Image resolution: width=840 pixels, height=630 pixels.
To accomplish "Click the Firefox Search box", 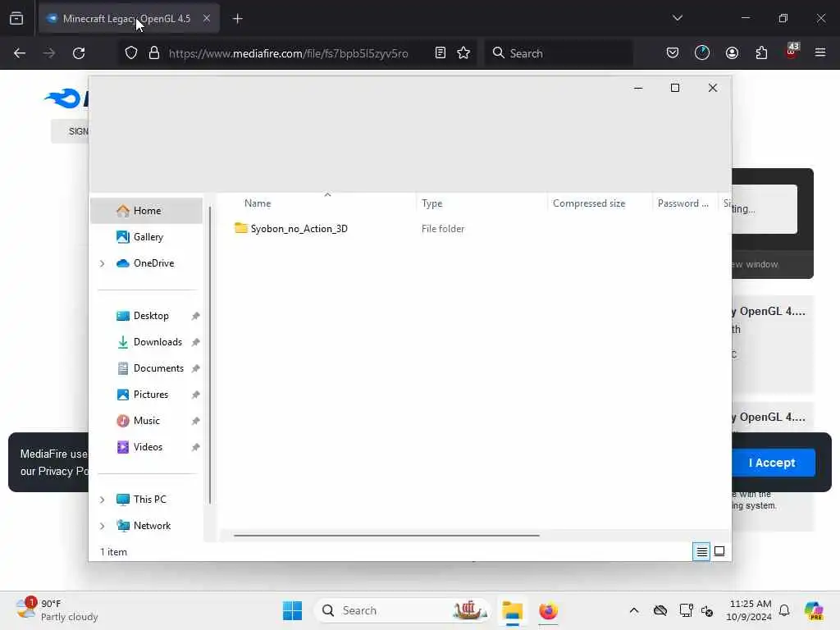I will click(558, 53).
